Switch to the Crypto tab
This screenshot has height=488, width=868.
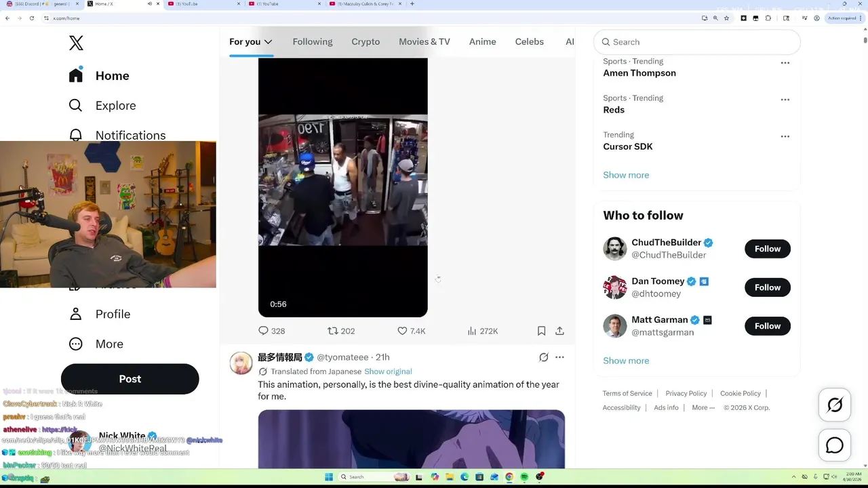[366, 42]
